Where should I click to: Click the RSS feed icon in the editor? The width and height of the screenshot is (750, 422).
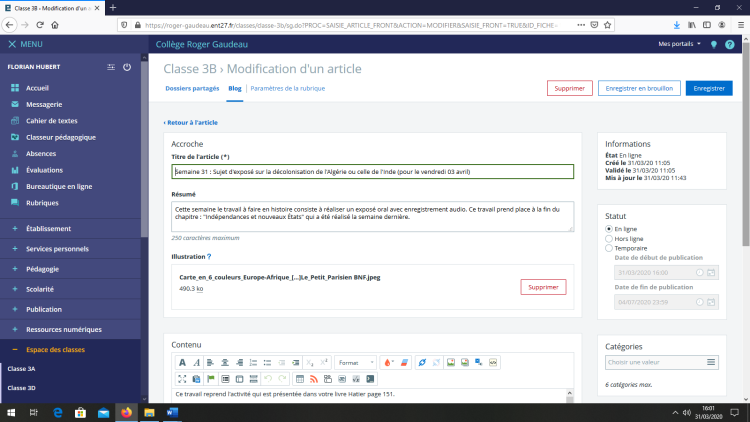coord(313,378)
